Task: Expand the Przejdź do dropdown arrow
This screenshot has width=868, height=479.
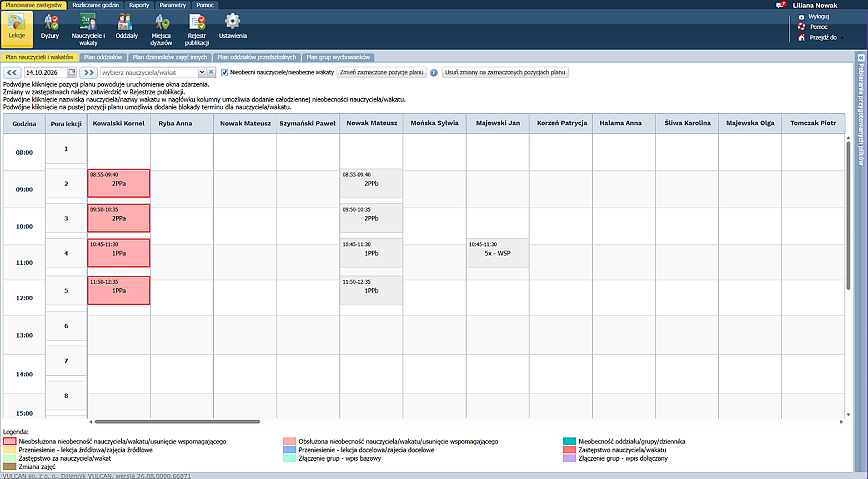Action: [x=843, y=38]
